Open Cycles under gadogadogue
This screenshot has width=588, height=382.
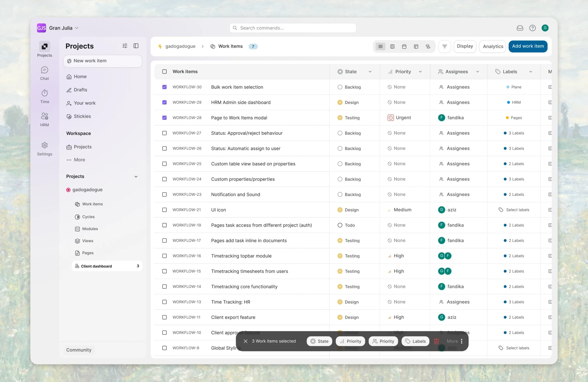pos(85,217)
